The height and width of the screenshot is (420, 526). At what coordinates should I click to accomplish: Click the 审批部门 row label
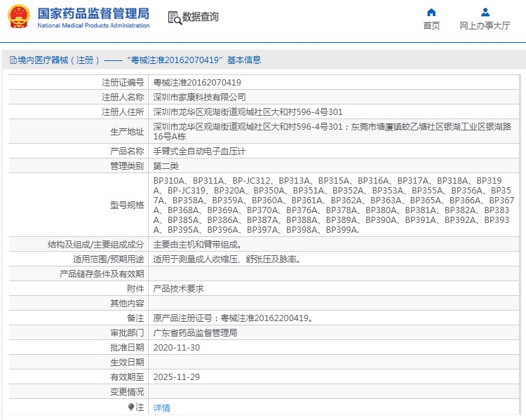click(x=127, y=333)
